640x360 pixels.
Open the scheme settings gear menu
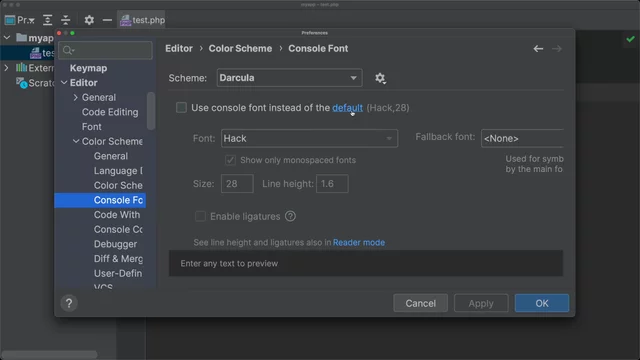point(380,78)
